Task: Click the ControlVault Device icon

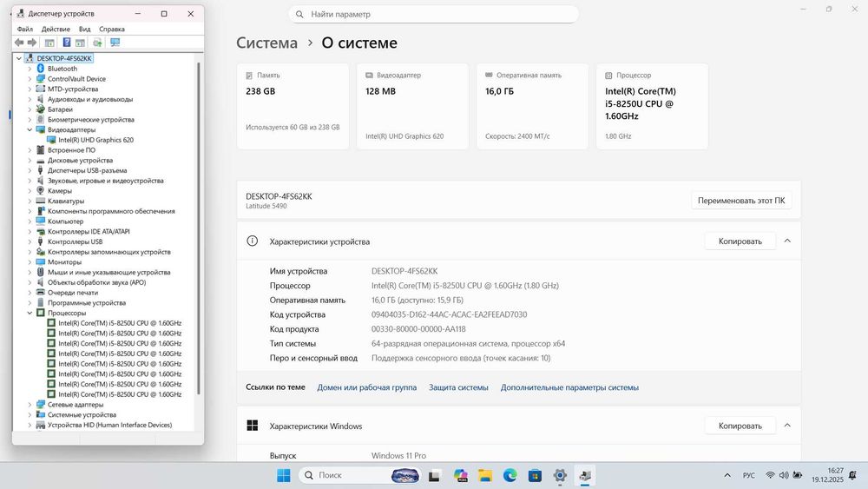Action: pyautogui.click(x=41, y=79)
